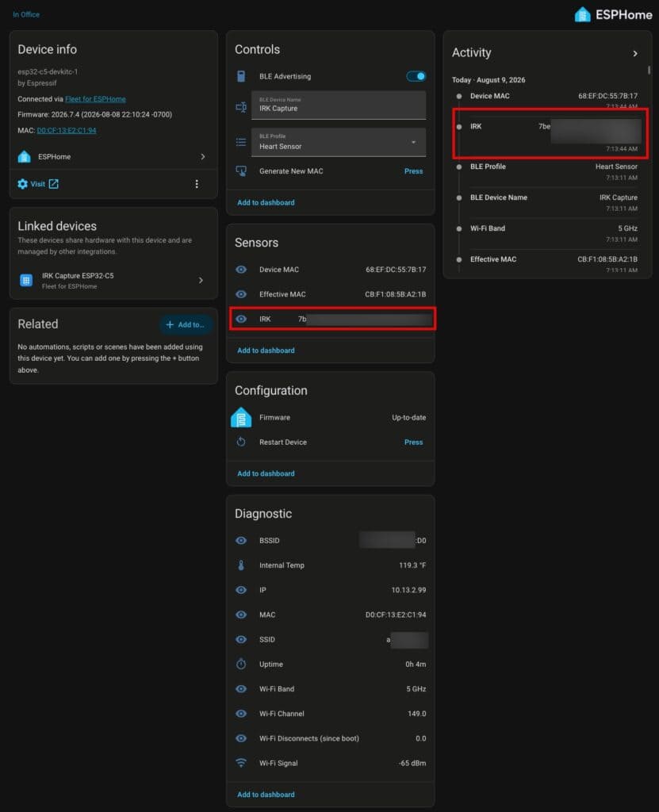Open the BLE Profile dropdown
This screenshot has width=659, height=812.
339,142
